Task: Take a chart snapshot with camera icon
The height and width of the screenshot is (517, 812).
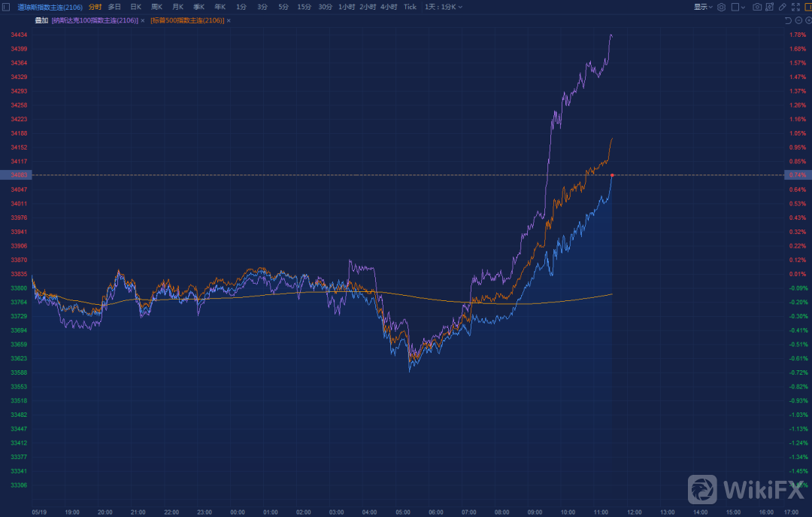Action: [x=757, y=7]
